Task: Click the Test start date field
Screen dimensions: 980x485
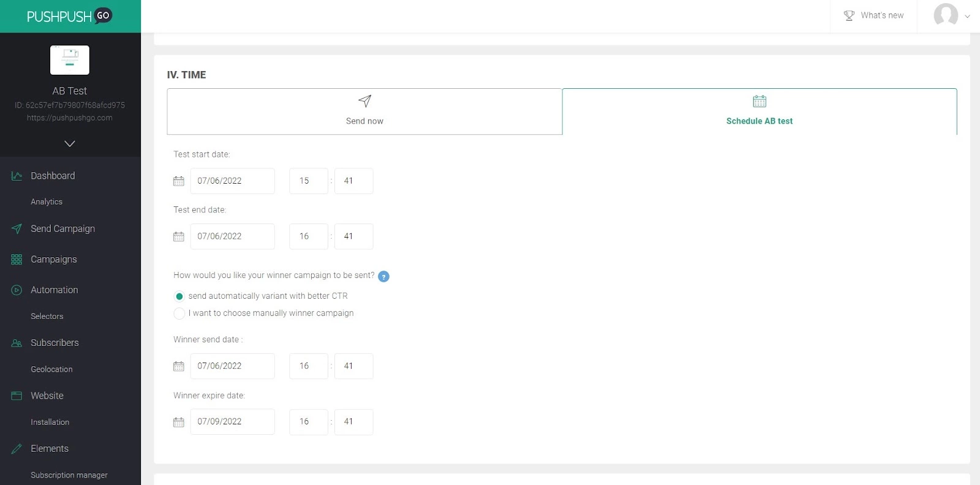Action: click(232, 181)
